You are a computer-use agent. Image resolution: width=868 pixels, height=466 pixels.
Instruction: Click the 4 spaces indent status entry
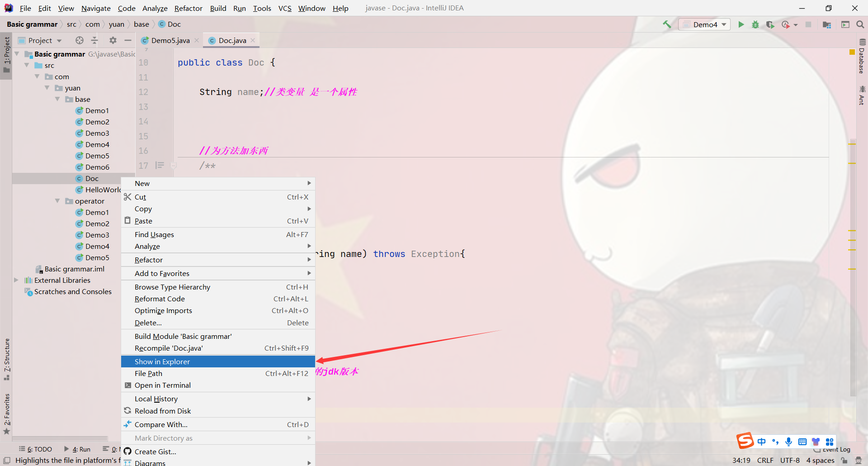pyautogui.click(x=820, y=461)
